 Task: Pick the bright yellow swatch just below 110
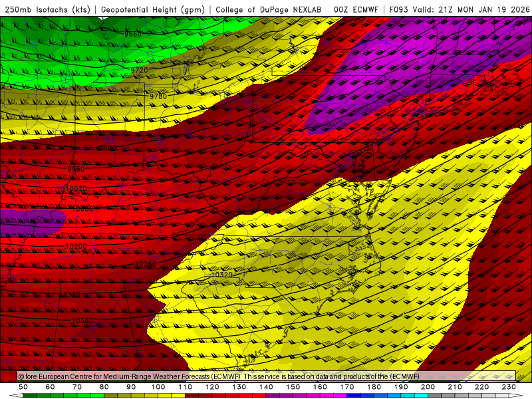(178, 396)
